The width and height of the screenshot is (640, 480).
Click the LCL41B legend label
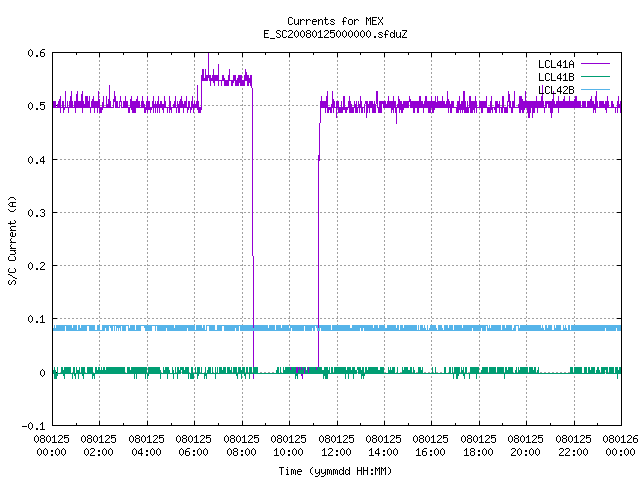(x=556, y=77)
